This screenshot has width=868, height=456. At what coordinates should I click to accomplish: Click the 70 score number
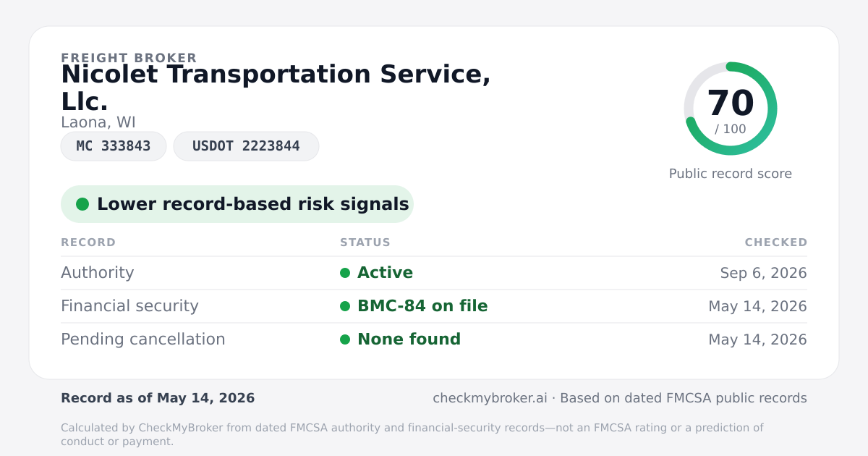click(731, 103)
